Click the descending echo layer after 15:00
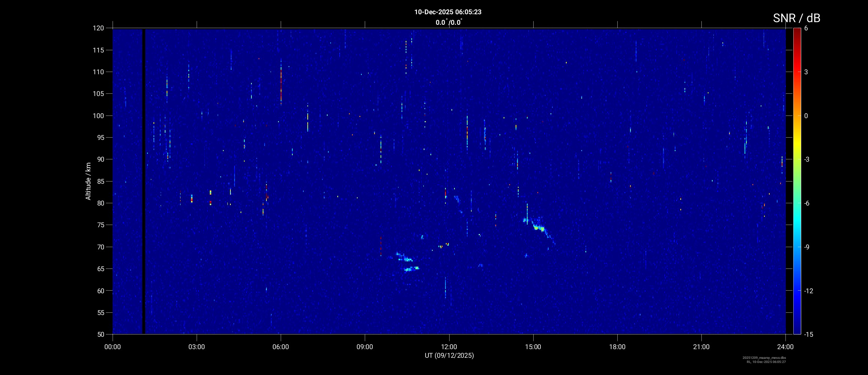This screenshot has width=868, height=375. 540,228
